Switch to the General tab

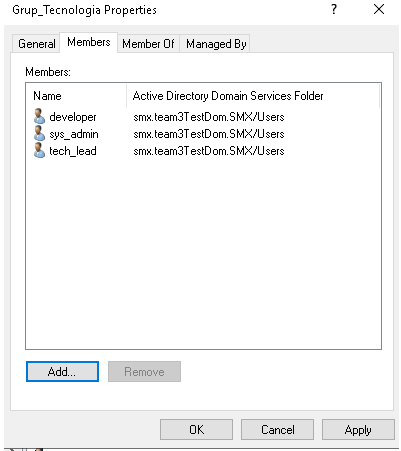click(x=36, y=44)
